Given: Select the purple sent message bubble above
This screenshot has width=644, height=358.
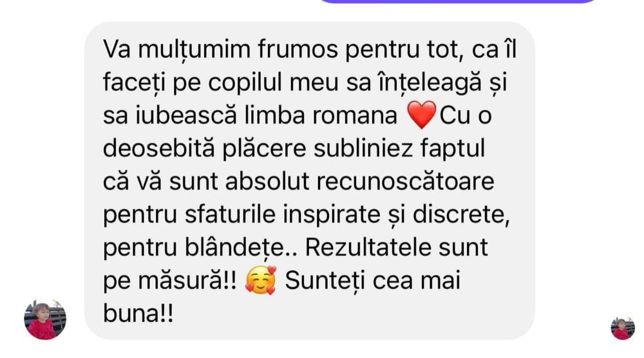Looking at the screenshot, I should tap(457, 1).
